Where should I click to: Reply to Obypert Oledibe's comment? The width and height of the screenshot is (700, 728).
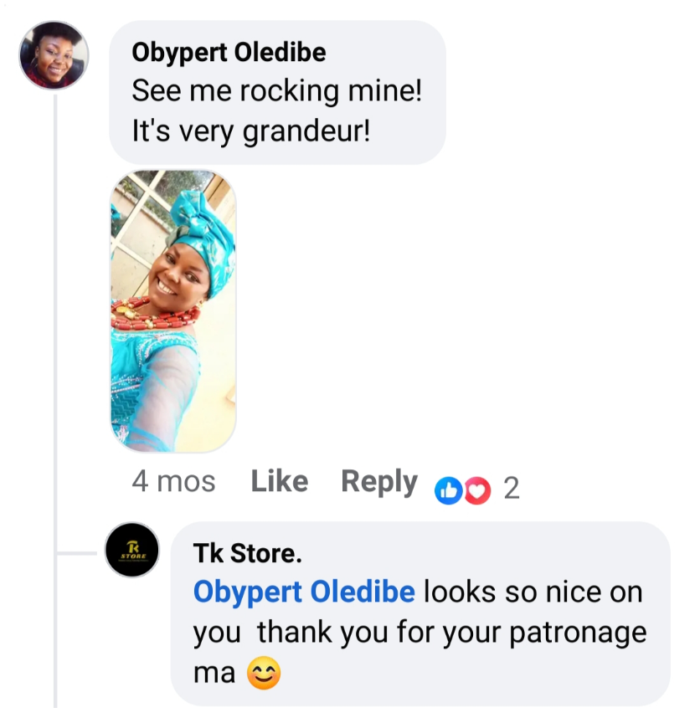(378, 482)
